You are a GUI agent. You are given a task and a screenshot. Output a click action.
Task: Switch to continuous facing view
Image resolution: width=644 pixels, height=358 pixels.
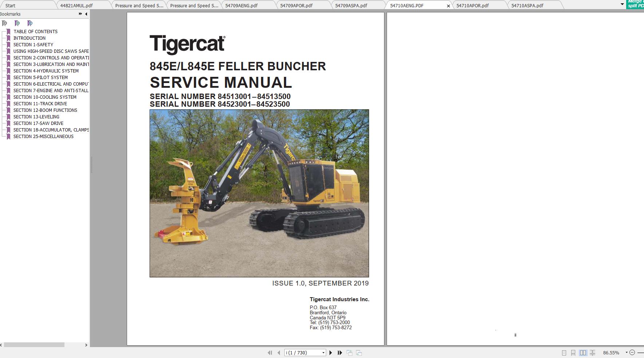point(593,353)
